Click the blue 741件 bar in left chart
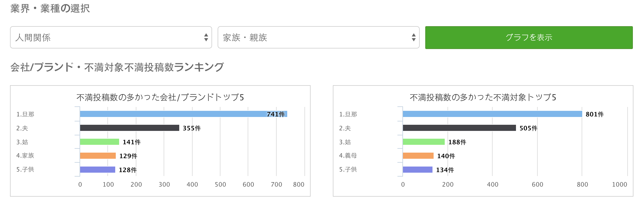The height and width of the screenshot is (215, 644). click(x=183, y=114)
